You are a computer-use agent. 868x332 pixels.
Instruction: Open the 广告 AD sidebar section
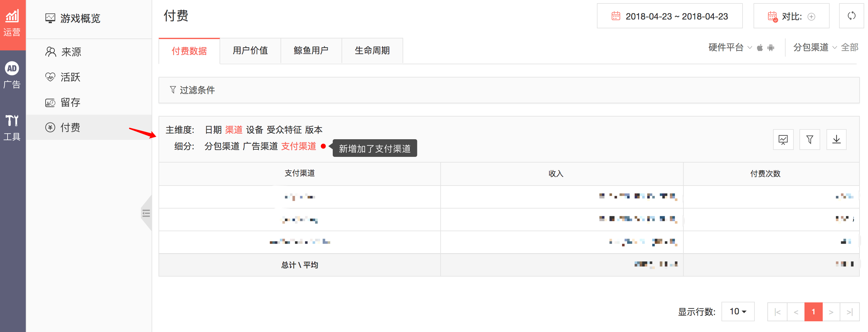[13, 75]
